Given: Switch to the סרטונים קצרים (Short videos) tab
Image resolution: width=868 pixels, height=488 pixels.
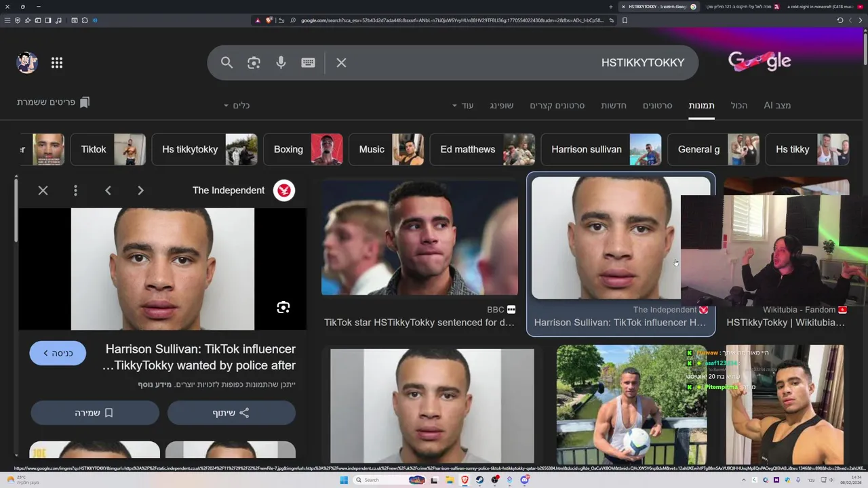Looking at the screenshot, I should coord(557,105).
